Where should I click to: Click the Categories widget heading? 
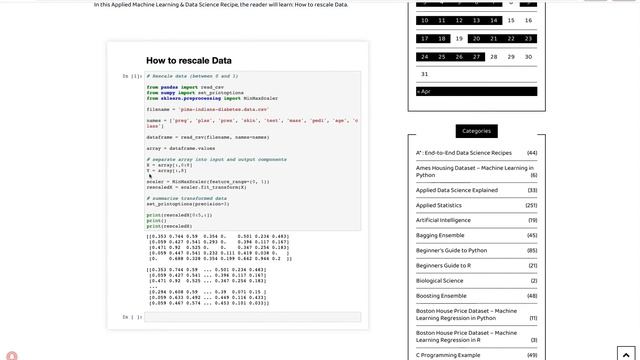click(x=476, y=131)
